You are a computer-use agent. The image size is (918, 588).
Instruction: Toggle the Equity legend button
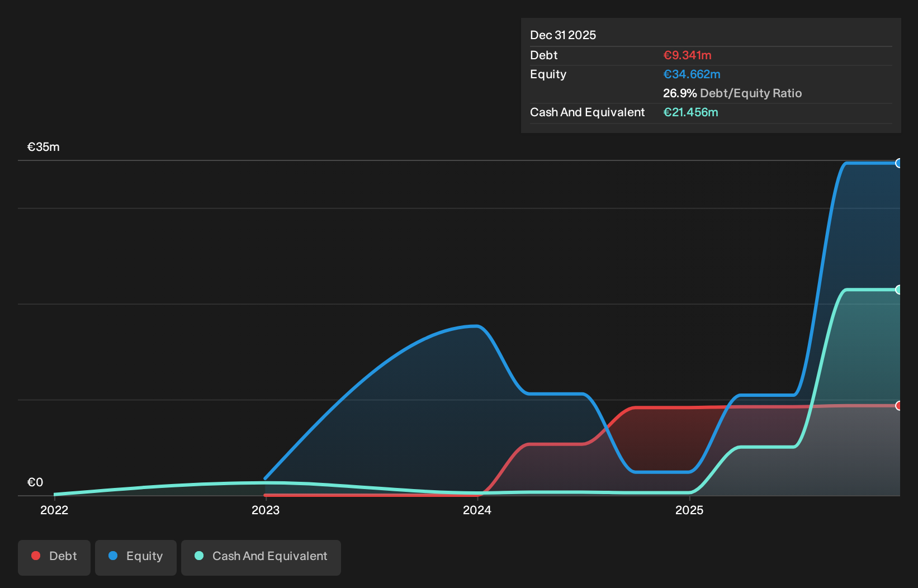pos(136,557)
